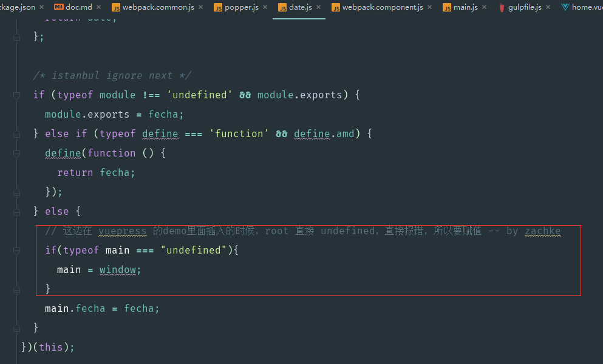Close the gulpfile.js tab
The image size is (603, 364).
click(x=548, y=7)
